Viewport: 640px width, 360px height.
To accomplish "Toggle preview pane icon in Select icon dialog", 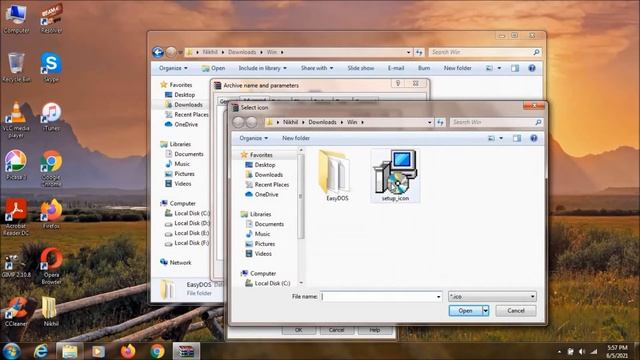I will click(517, 138).
